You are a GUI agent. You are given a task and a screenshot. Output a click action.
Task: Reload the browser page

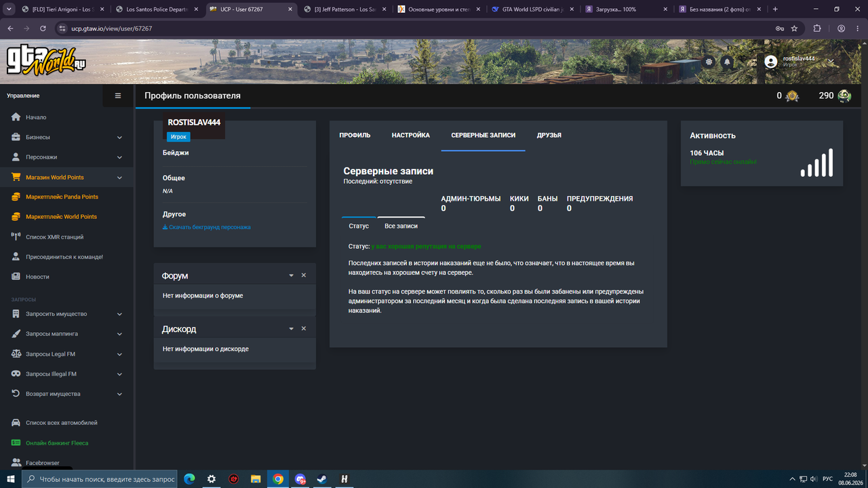(x=43, y=28)
